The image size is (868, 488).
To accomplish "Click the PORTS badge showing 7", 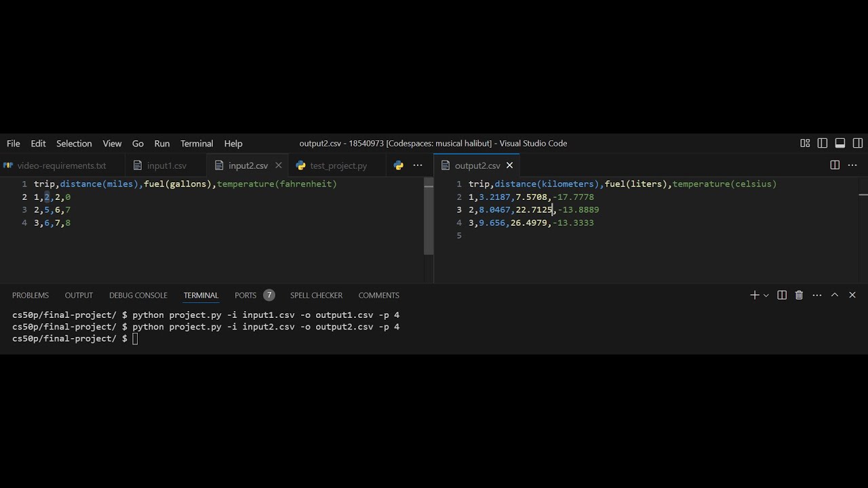I will coord(269,295).
